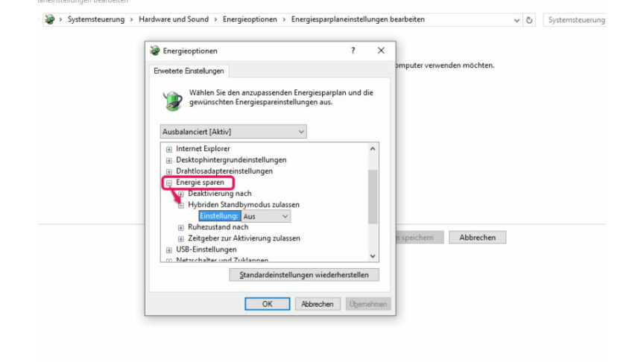Go to the Hardware und Sound breadcrumb

(x=174, y=19)
